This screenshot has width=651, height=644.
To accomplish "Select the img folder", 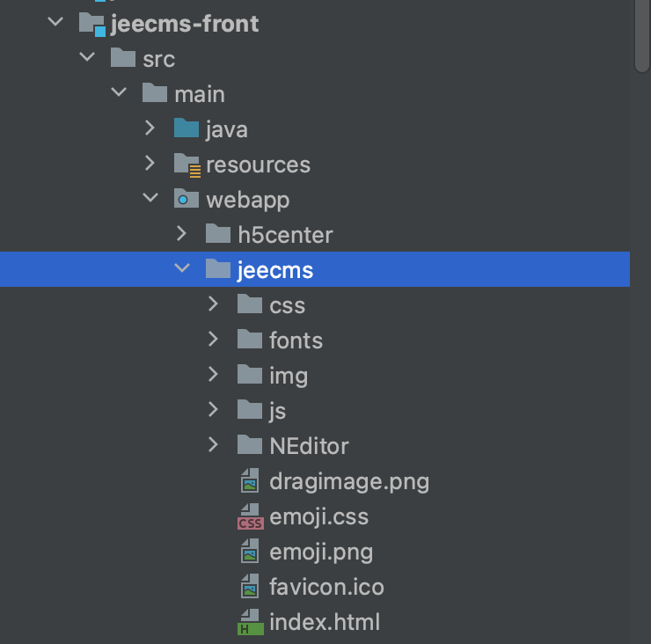I will 289,376.
